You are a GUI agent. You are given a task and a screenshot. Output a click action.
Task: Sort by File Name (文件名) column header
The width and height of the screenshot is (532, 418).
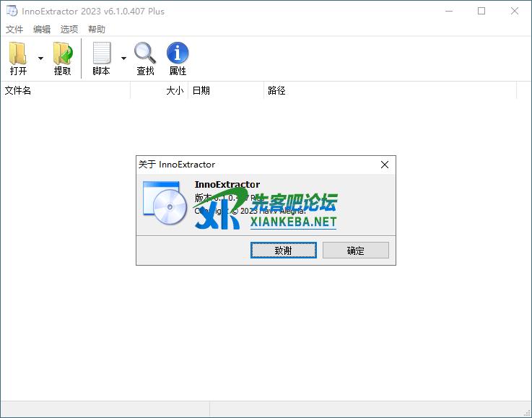pos(65,91)
